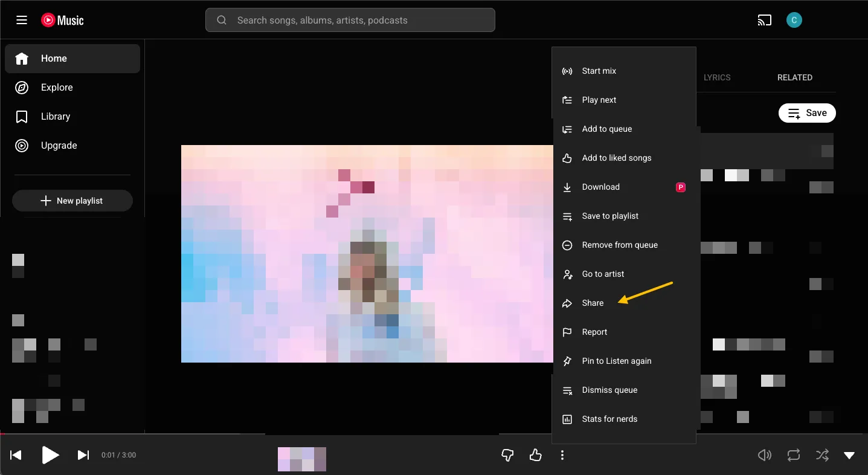This screenshot has width=868, height=475.
Task: Collapse the player page with down arrow
Action: 849,455
